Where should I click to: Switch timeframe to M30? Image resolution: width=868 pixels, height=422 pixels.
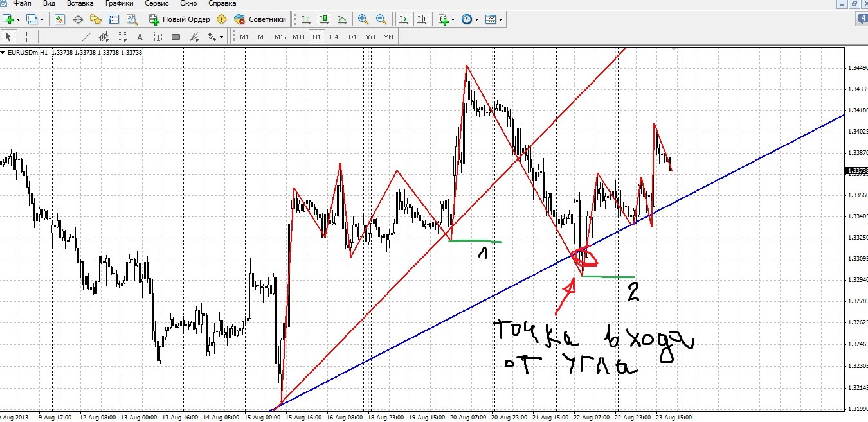click(x=298, y=37)
